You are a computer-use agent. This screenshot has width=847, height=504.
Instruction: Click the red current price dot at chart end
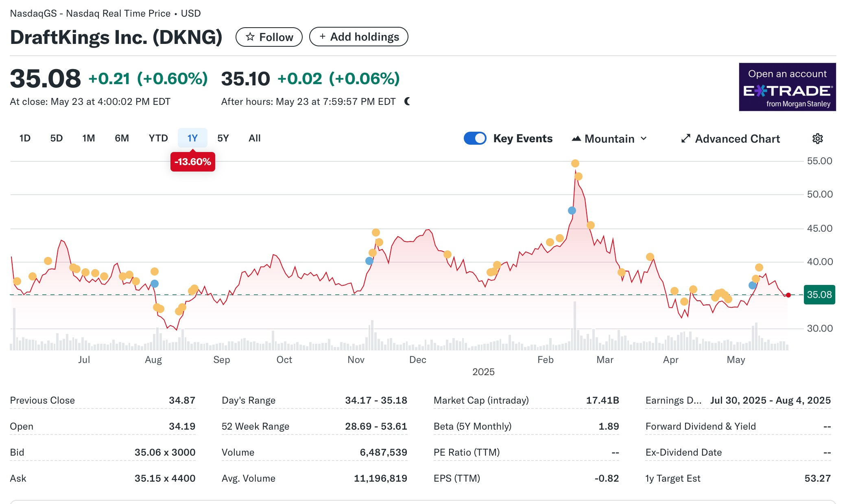[x=788, y=295]
